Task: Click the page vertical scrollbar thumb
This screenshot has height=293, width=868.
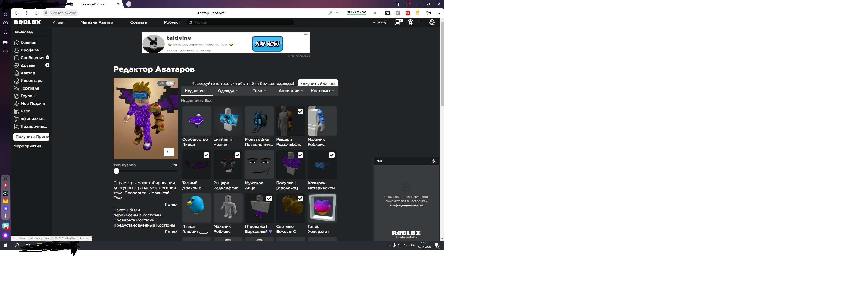Action: 442,64
